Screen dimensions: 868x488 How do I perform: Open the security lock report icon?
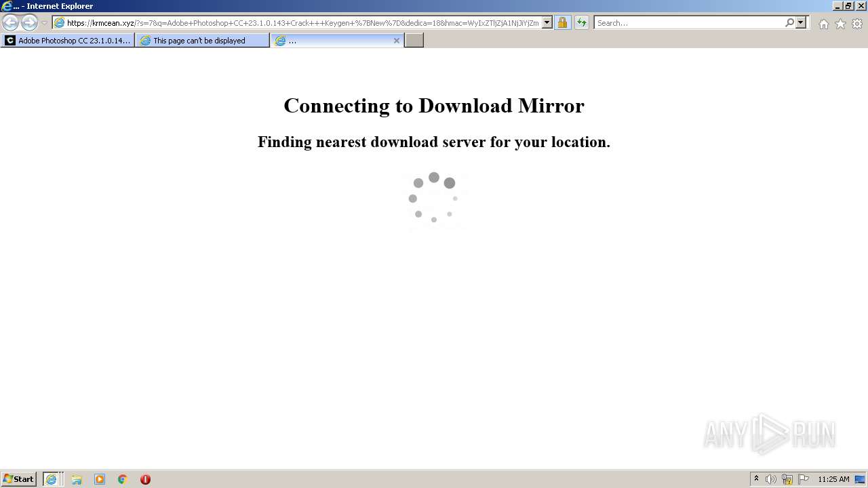pos(562,23)
